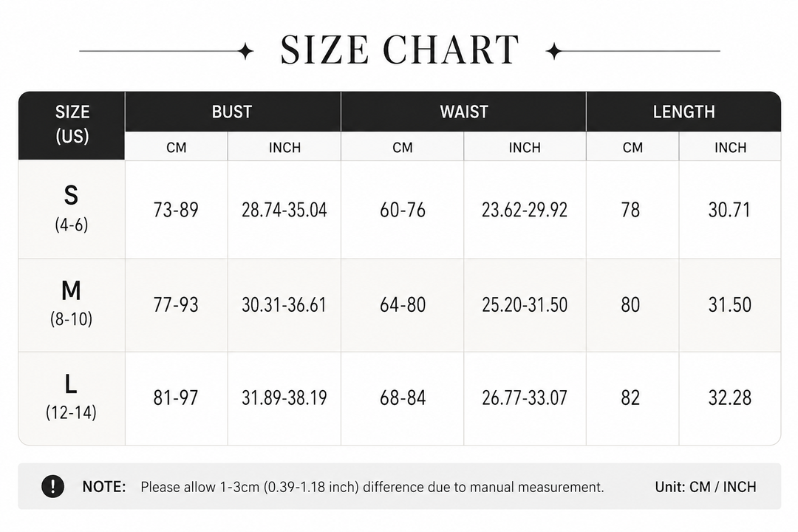Click the bust 73-89 cm cell

click(176, 210)
